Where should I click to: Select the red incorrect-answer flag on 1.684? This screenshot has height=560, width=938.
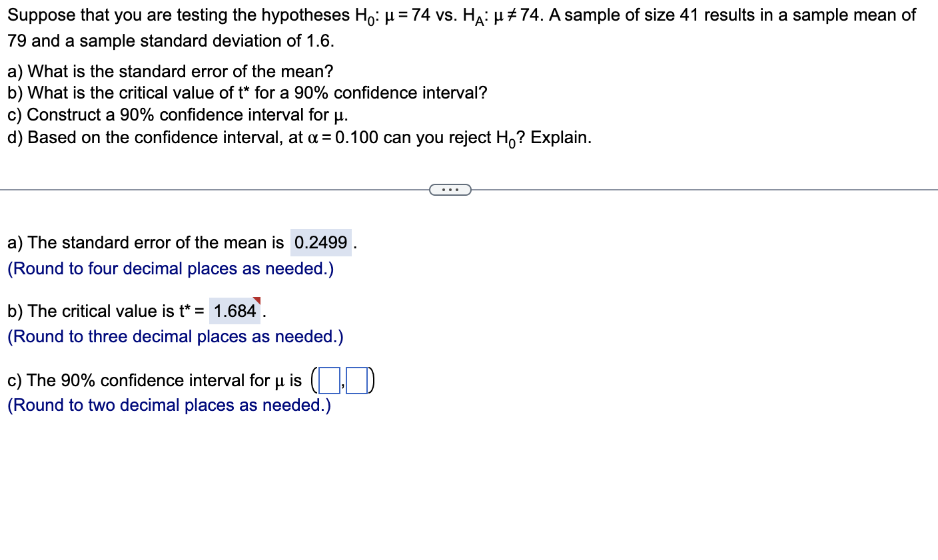point(258,301)
